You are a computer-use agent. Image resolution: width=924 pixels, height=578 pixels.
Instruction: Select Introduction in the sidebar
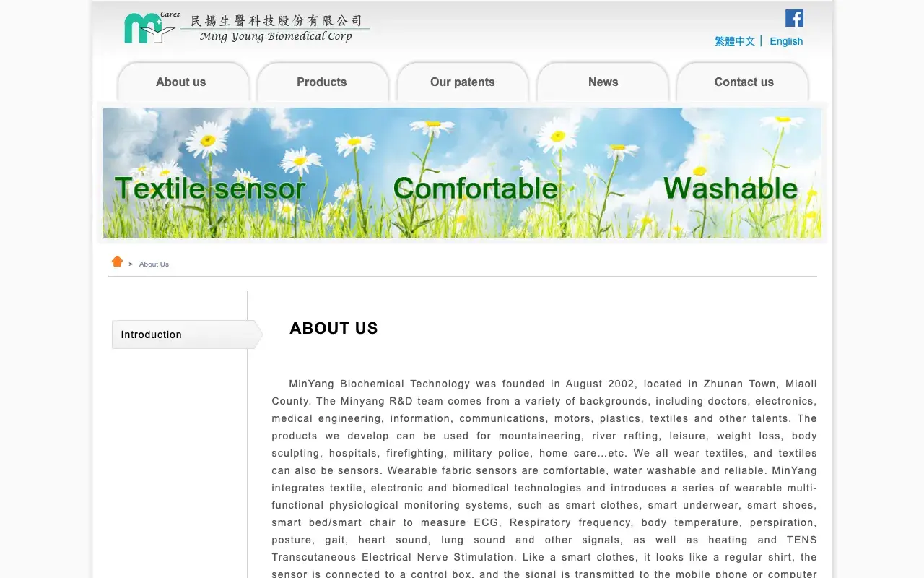point(187,335)
